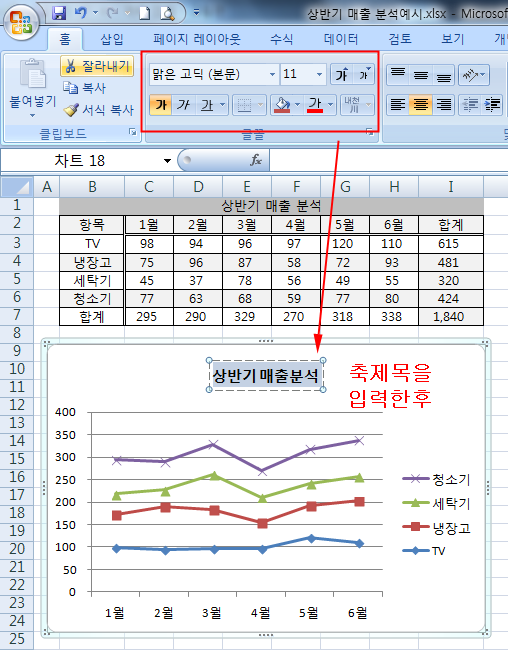Select the chart title 상반기 매출분석

pos(265,375)
